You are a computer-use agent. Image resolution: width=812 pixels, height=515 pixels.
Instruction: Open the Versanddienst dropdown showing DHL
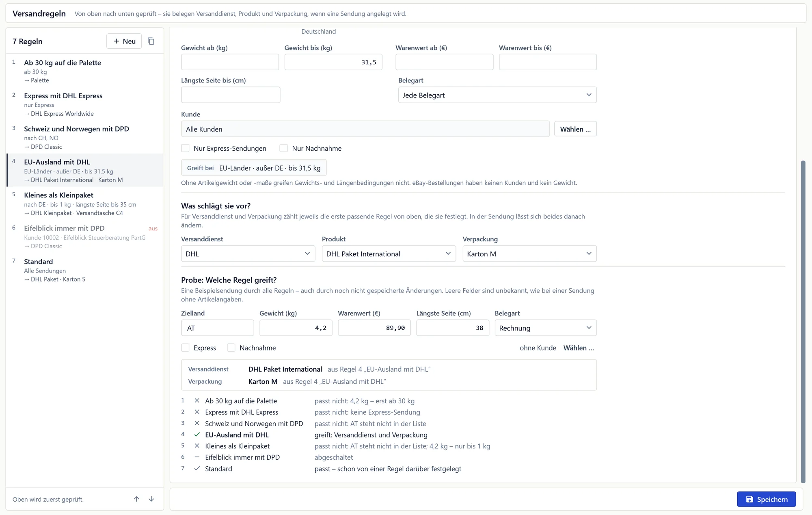pyautogui.click(x=248, y=253)
